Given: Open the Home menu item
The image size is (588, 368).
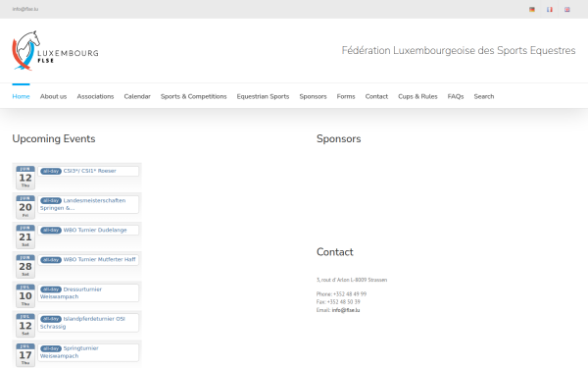Looking at the screenshot, I should (x=21, y=96).
